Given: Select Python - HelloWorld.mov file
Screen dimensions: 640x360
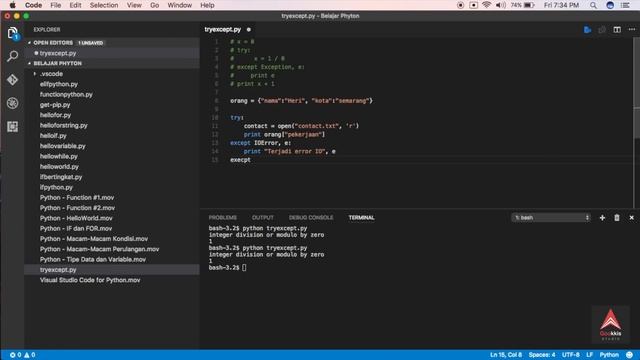Looking at the screenshot, I should (76, 218).
